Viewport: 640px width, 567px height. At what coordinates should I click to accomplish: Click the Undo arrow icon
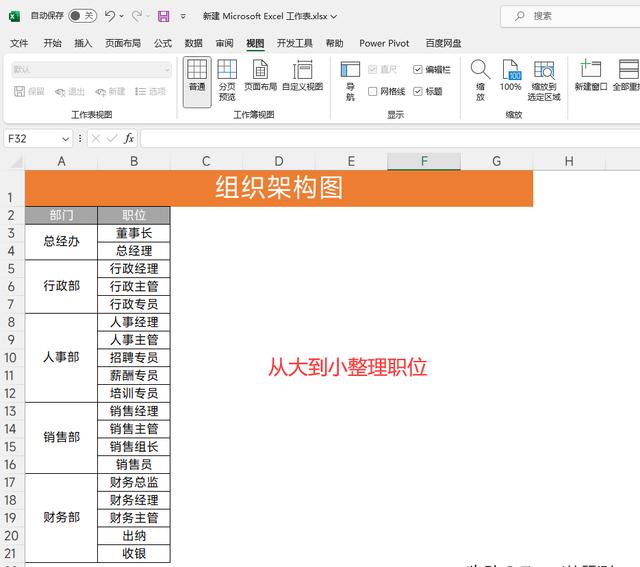click(110, 16)
